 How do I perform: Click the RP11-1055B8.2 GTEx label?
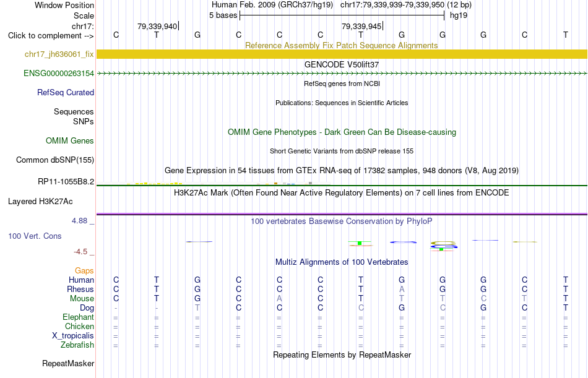[66, 181]
